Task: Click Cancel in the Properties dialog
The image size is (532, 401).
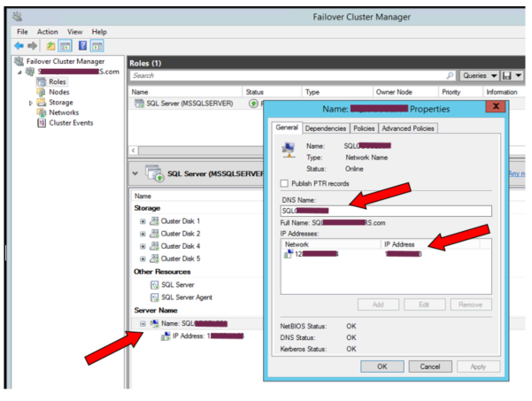Action: [x=430, y=366]
